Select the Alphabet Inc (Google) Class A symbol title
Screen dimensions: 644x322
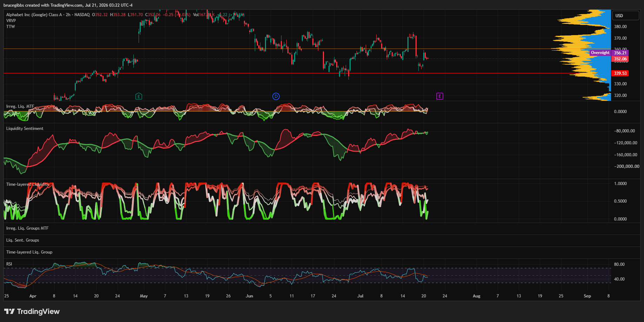34,15
